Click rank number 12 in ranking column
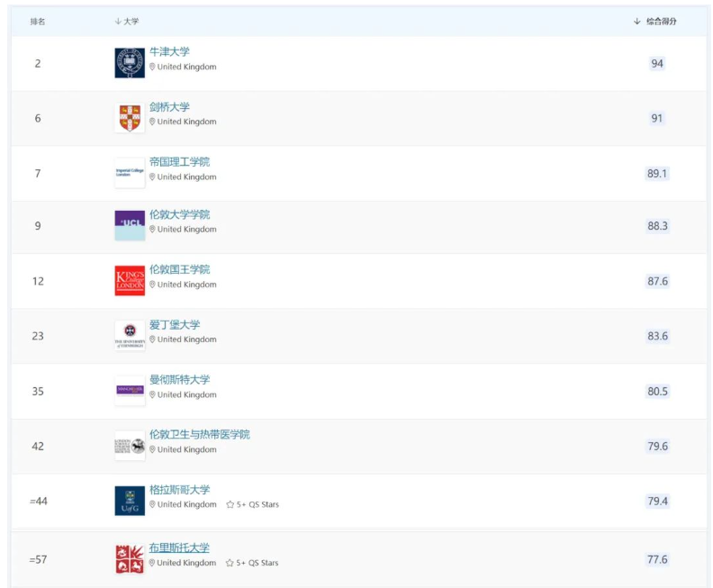Viewport: 713px width, 588px height. pyautogui.click(x=38, y=281)
